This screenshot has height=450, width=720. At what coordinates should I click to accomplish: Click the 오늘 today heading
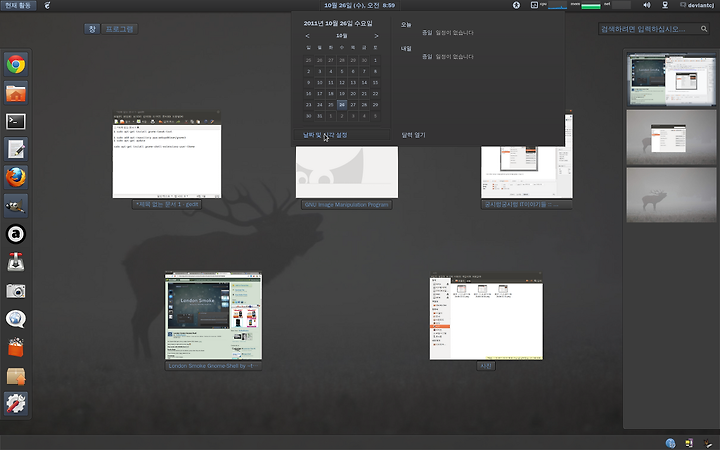406,25
